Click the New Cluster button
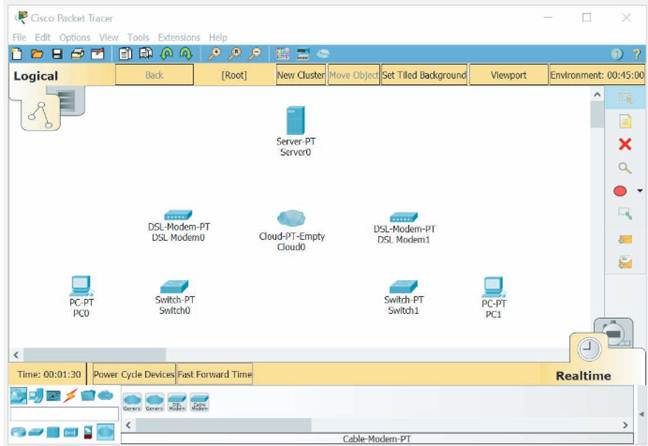The image size is (648, 446). coord(300,75)
